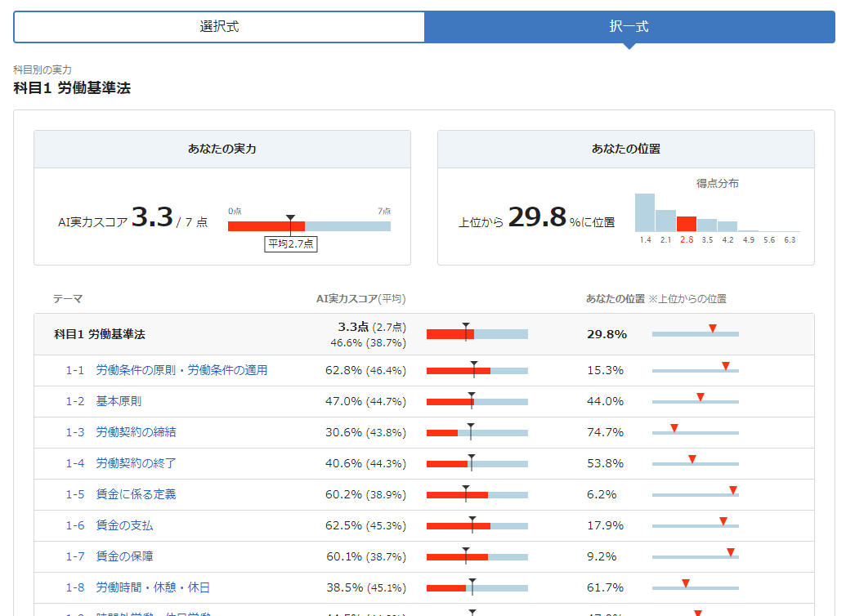Screen dimensions: 846x616
Task: Click the red position marker in the 1-8 row
Action: [x=686, y=583]
